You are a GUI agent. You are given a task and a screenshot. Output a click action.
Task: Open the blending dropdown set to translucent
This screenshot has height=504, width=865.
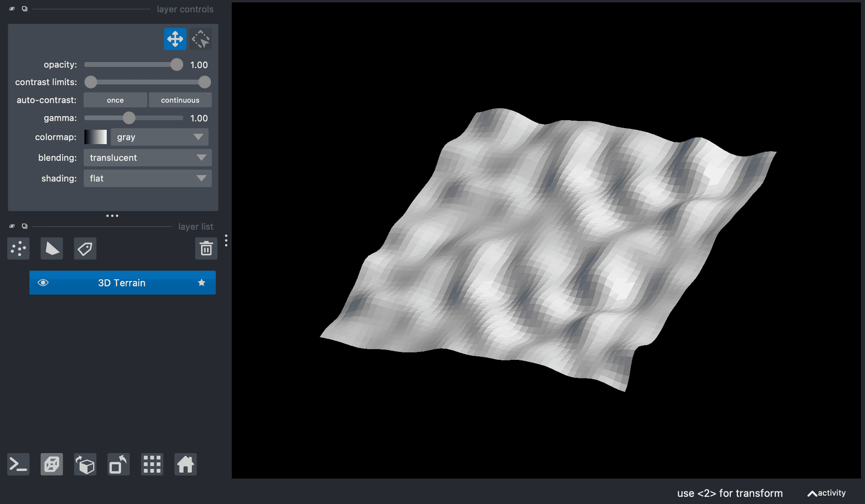click(x=148, y=158)
